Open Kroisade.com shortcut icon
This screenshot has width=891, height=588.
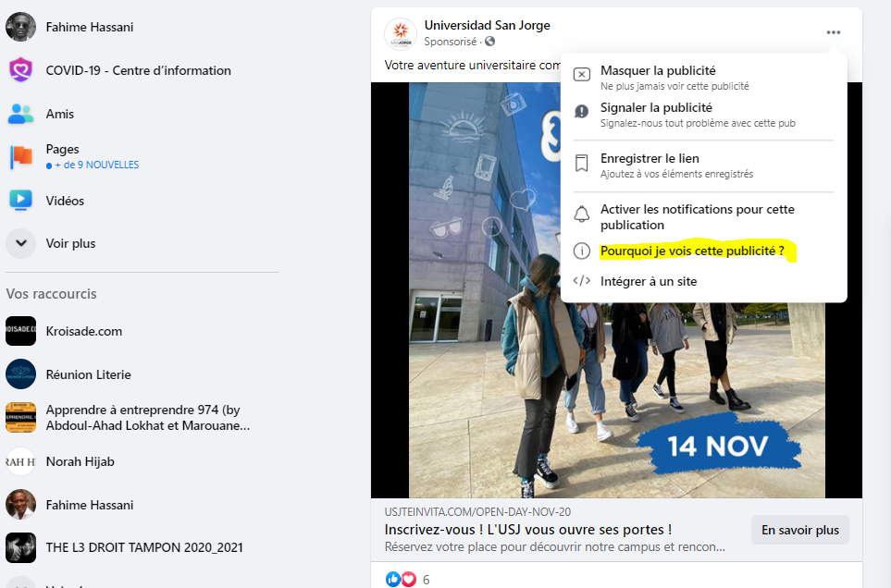point(20,331)
